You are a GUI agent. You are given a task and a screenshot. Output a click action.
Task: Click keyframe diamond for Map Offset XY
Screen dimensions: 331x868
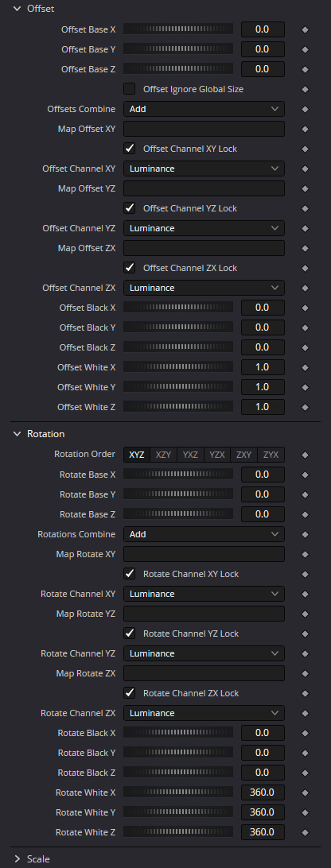point(305,129)
